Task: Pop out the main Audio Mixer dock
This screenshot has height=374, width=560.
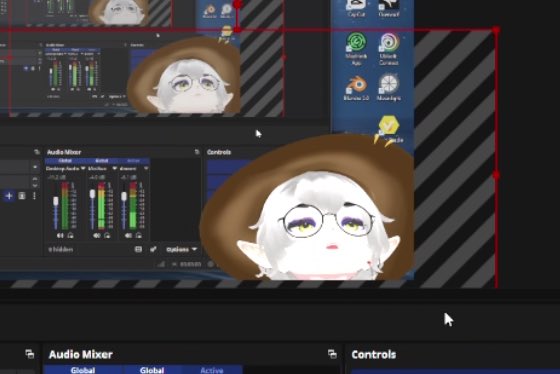Action: point(332,354)
